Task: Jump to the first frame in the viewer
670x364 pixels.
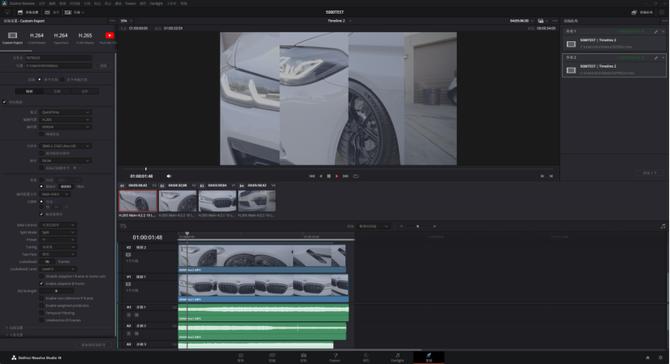Action: click(312, 176)
